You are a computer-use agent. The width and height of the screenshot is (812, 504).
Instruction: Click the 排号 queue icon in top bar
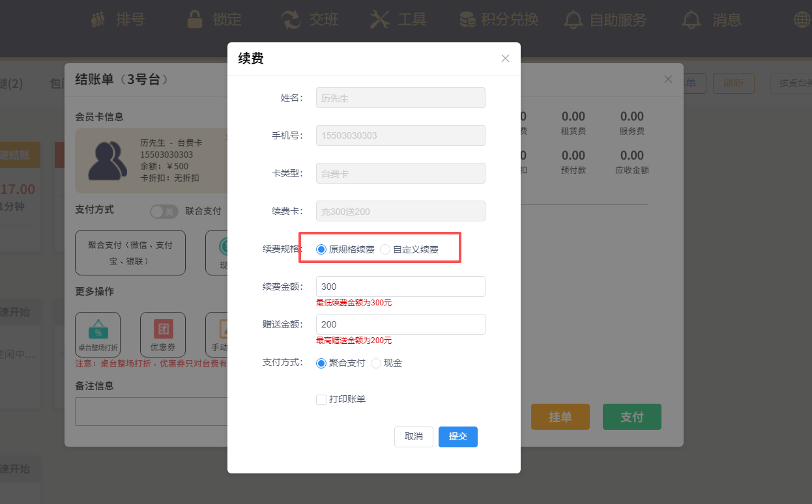[x=98, y=20]
